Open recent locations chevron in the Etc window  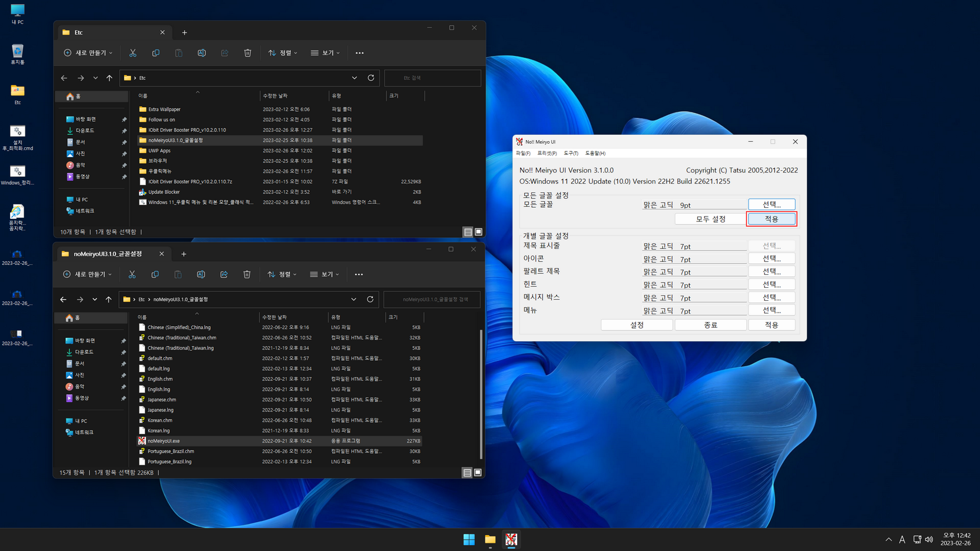point(95,78)
